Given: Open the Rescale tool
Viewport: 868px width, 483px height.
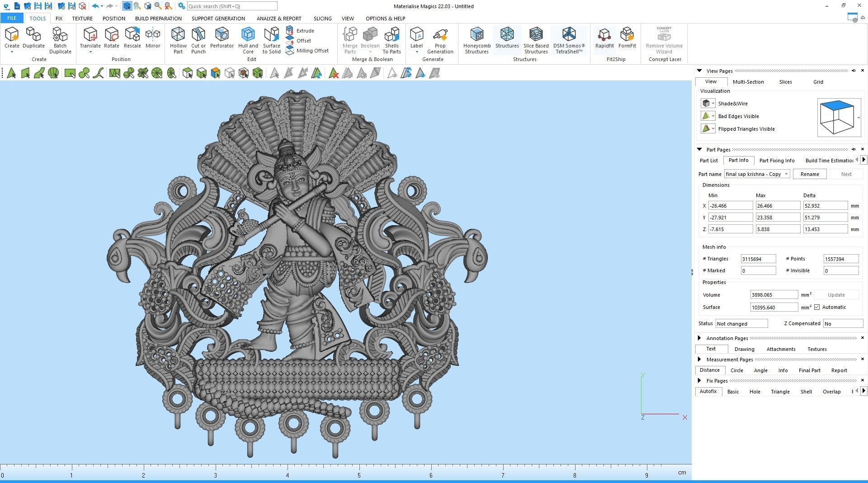Looking at the screenshot, I should pos(132,38).
